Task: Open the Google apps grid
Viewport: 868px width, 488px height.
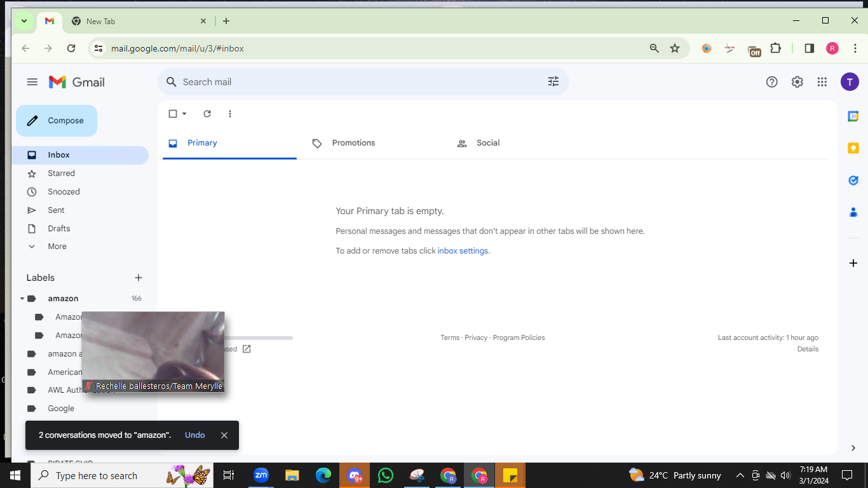Action: 822,82
